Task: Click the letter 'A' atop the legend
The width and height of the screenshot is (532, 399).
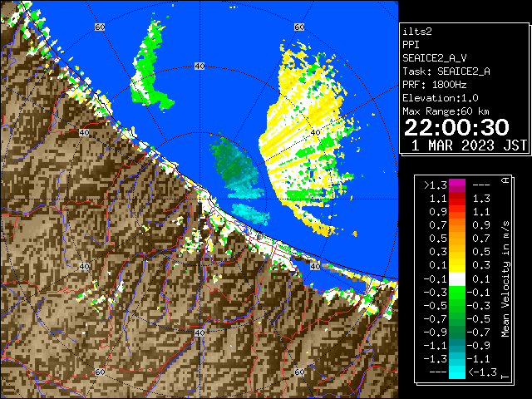Action: coord(505,180)
